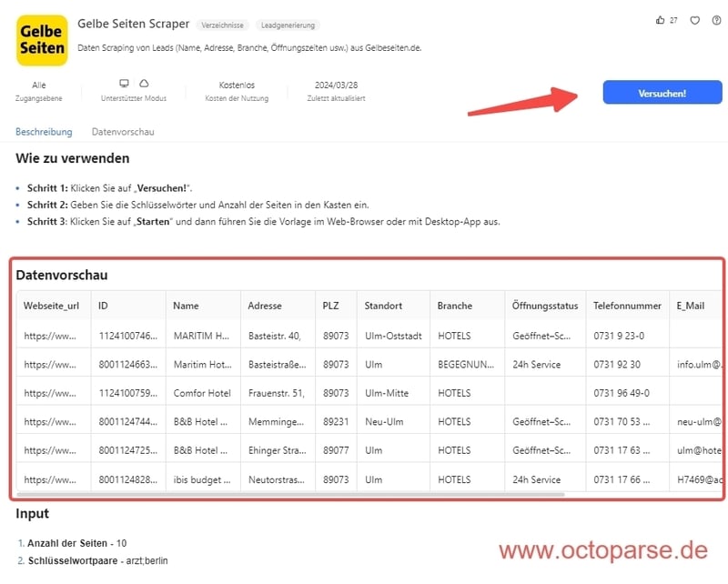Select the Verzeichnisse tag
The image size is (728, 584).
point(222,25)
